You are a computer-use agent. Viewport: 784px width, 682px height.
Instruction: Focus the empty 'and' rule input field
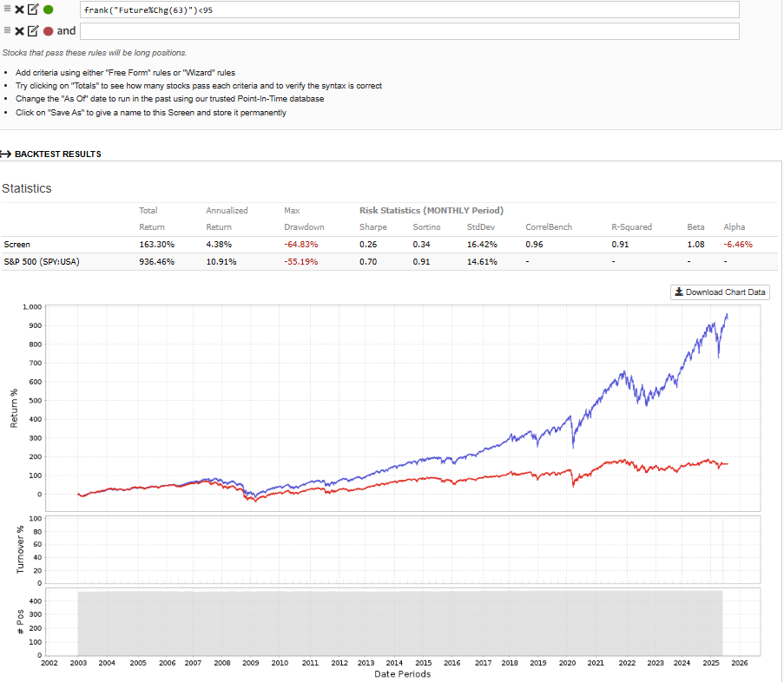tap(408, 31)
